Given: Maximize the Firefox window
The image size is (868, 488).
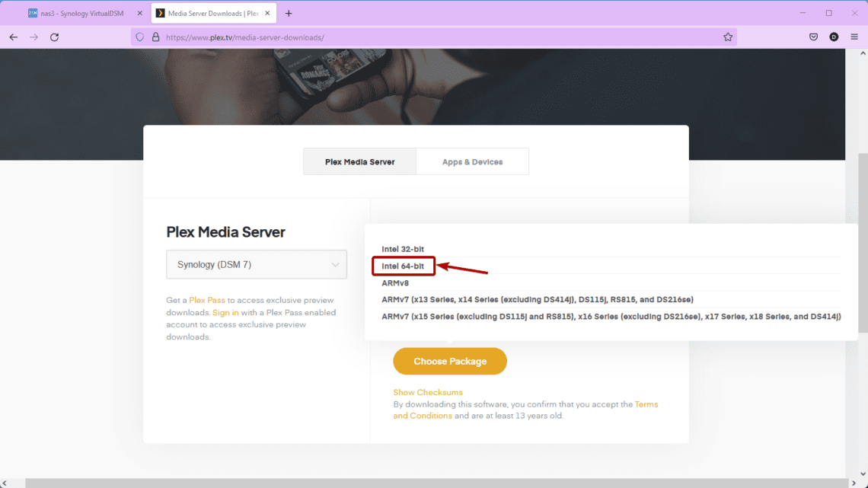Looking at the screenshot, I should coord(828,13).
